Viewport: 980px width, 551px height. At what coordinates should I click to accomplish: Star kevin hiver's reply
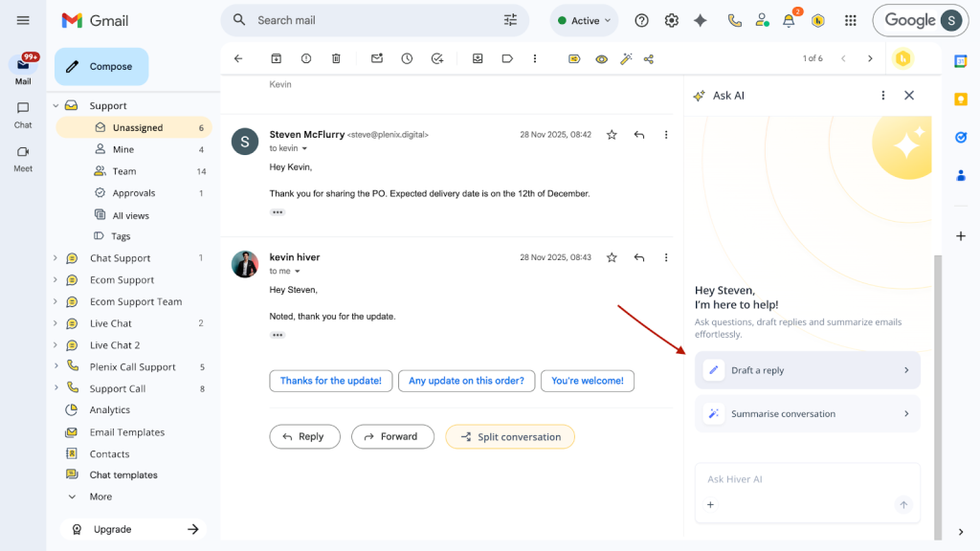click(x=612, y=257)
